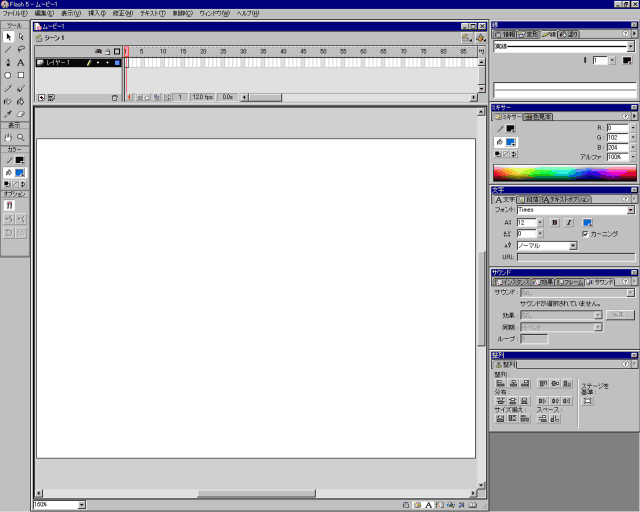Open the フォント Times dropdown
The image size is (640, 512).
click(x=631, y=210)
